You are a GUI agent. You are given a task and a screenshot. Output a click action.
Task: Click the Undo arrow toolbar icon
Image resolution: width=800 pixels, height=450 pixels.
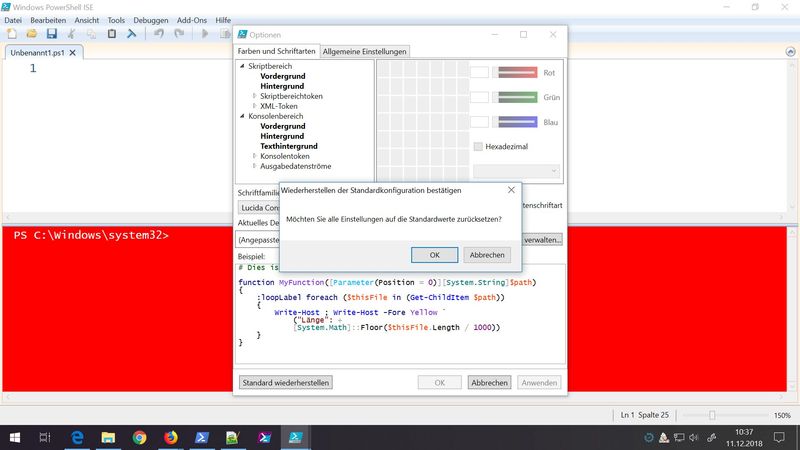pyautogui.click(x=159, y=34)
